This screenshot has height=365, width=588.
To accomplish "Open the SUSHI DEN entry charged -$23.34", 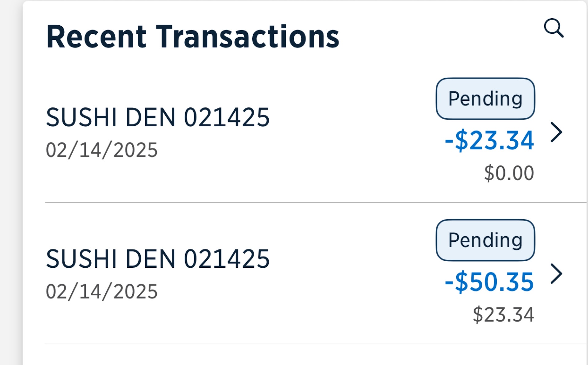I will coord(157,117).
